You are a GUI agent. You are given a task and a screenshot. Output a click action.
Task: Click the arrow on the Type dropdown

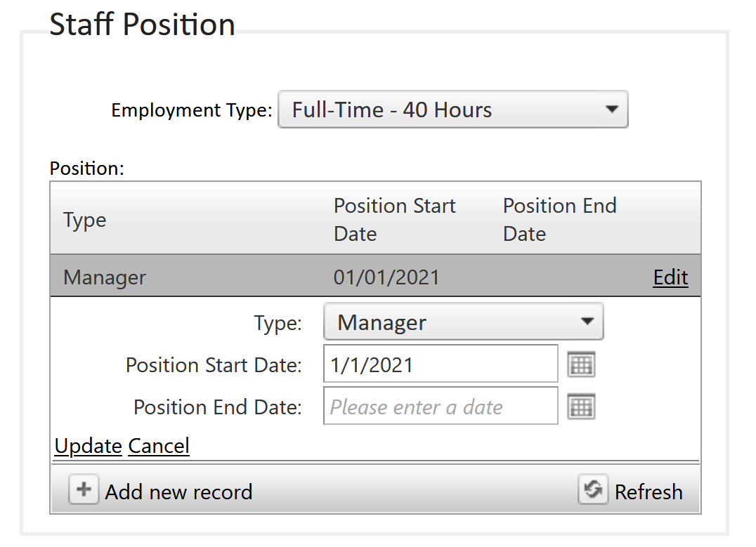587,322
